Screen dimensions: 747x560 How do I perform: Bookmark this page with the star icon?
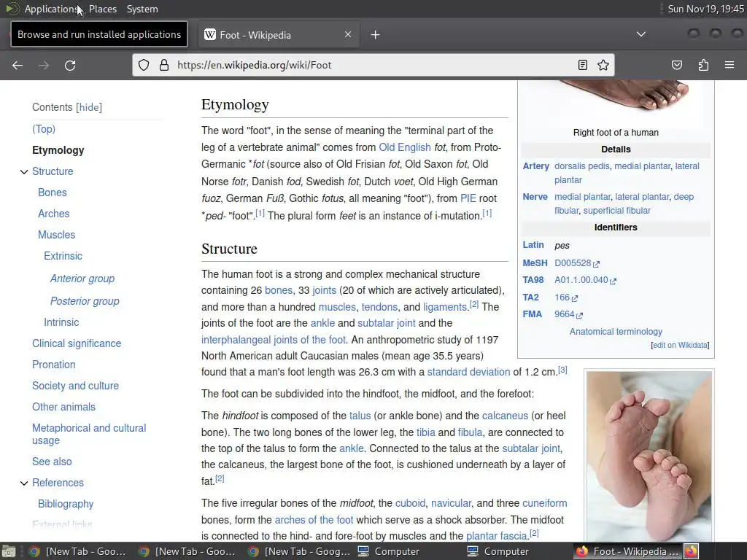[x=603, y=65]
